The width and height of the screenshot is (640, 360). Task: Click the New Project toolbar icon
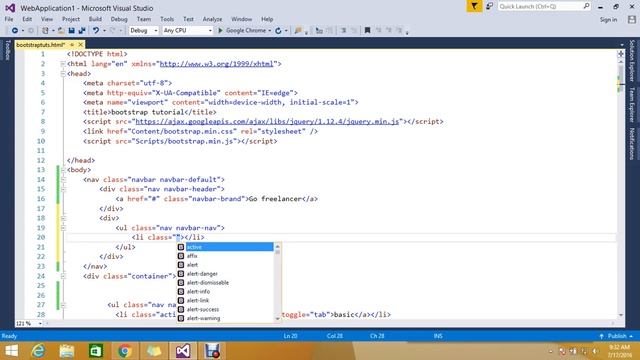[45, 31]
